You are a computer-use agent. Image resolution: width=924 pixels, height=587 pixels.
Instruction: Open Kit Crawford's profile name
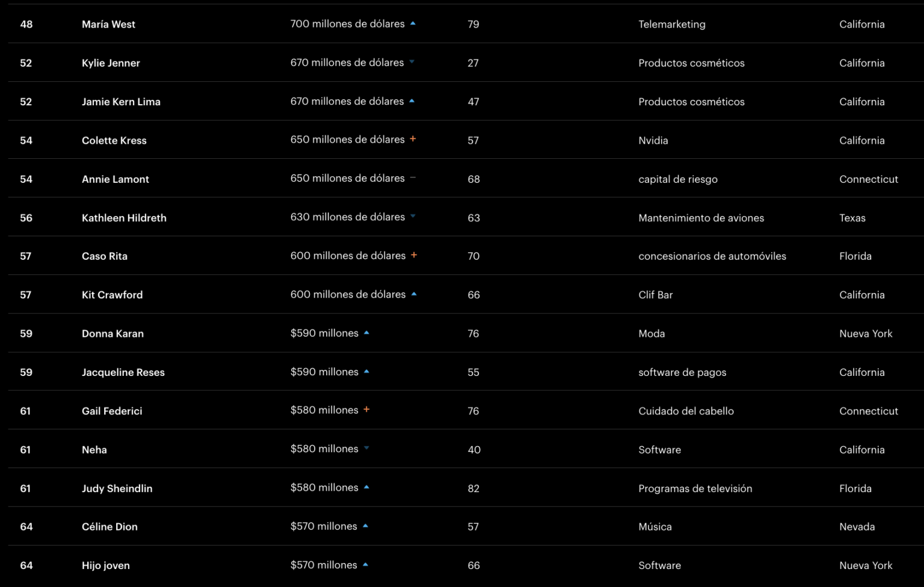[112, 295]
